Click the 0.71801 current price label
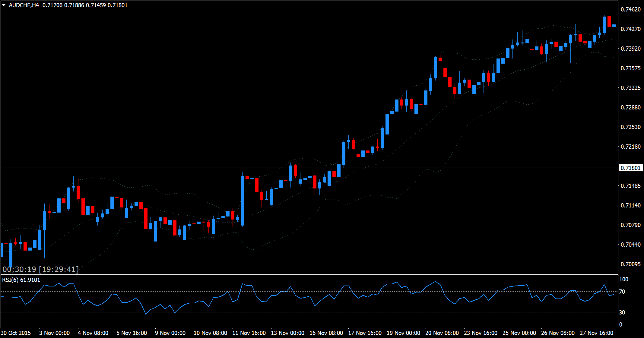 click(630, 168)
